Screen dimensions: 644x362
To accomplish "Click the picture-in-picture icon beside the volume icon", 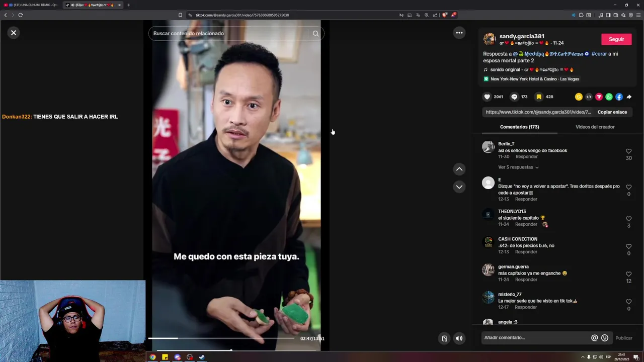I will (444, 338).
